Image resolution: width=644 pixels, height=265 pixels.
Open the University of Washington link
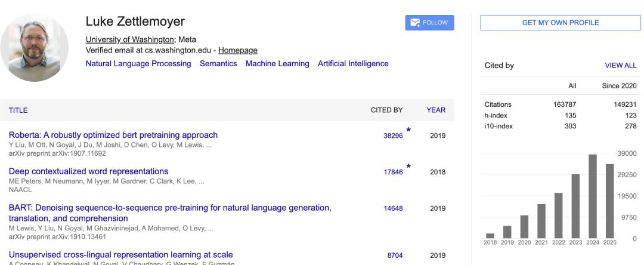128,39
